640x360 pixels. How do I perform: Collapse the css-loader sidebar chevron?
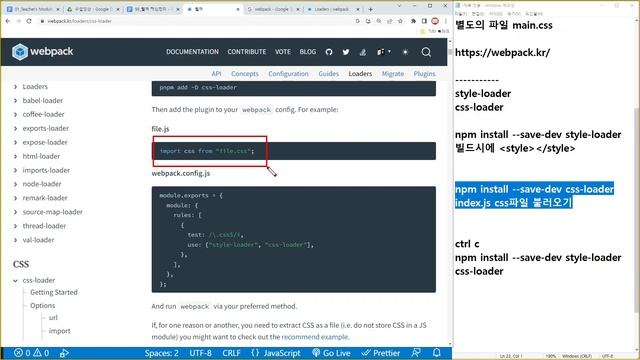tap(16, 280)
